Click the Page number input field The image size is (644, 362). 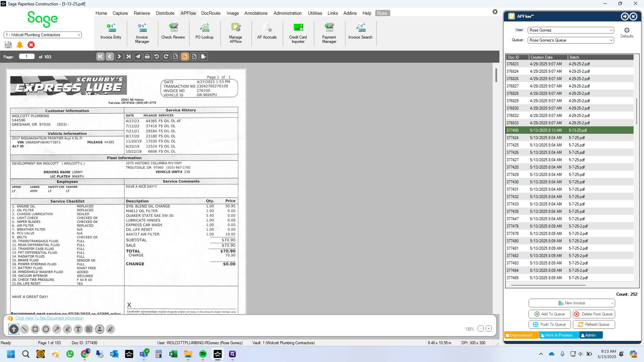[27, 56]
